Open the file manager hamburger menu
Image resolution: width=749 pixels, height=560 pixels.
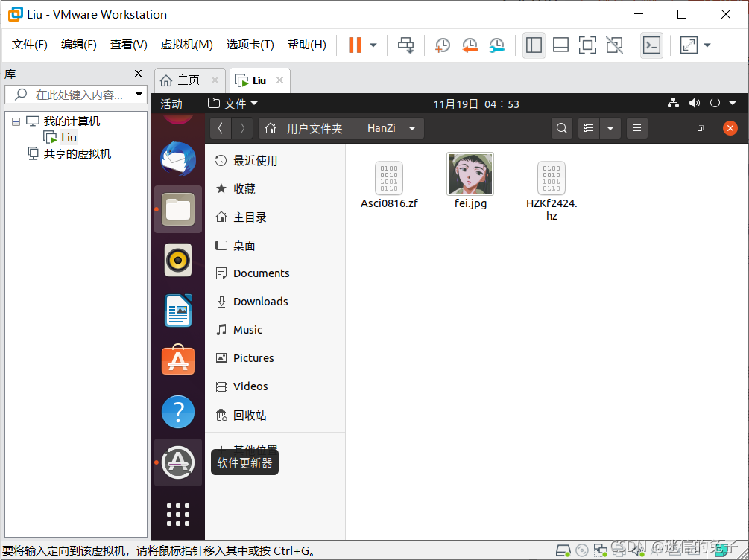(x=636, y=128)
